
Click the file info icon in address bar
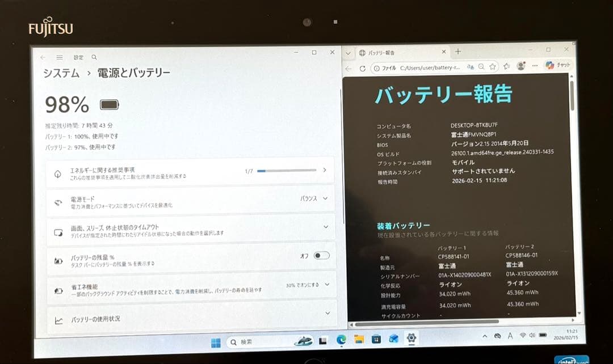click(x=376, y=69)
